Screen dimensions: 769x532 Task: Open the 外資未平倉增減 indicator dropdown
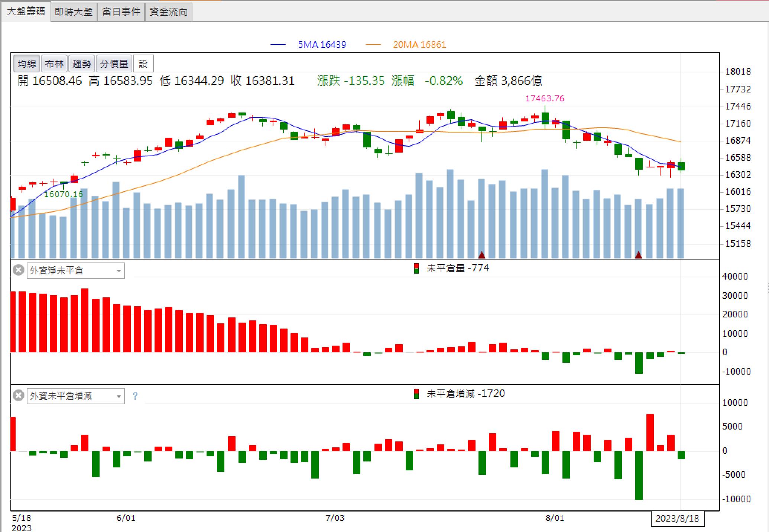point(76,396)
